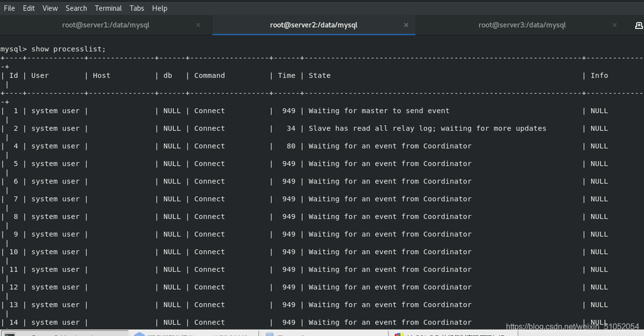This screenshot has width=644, height=336.
Task: Close the server2 terminal tab
Action: click(x=406, y=25)
